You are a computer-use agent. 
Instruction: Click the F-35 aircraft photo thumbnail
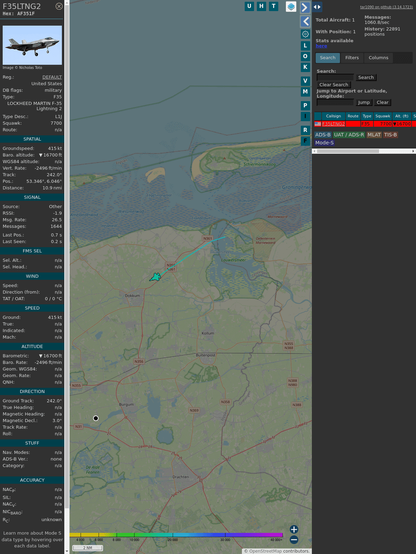(32, 45)
